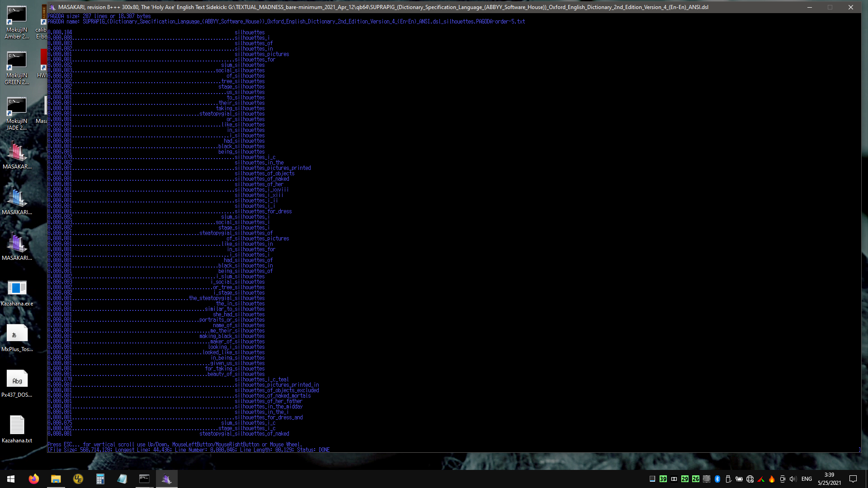Open the MokujIN JADE desktop shortcut
Image resolution: width=868 pixels, height=488 pixels.
17,113
